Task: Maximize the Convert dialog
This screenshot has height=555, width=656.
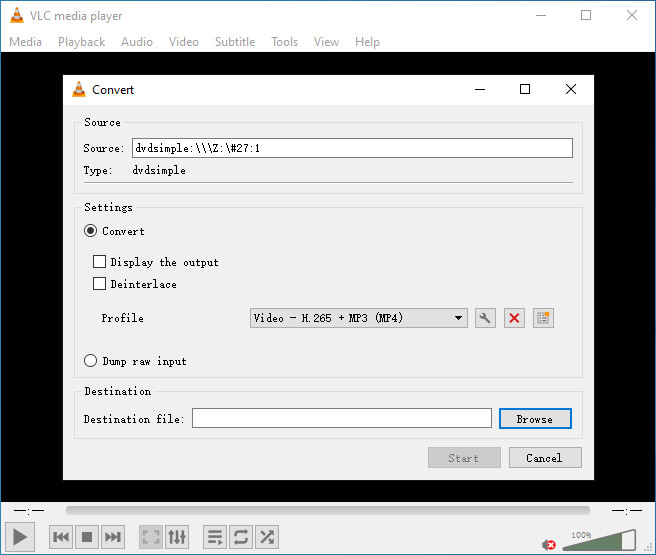Action: (x=525, y=89)
